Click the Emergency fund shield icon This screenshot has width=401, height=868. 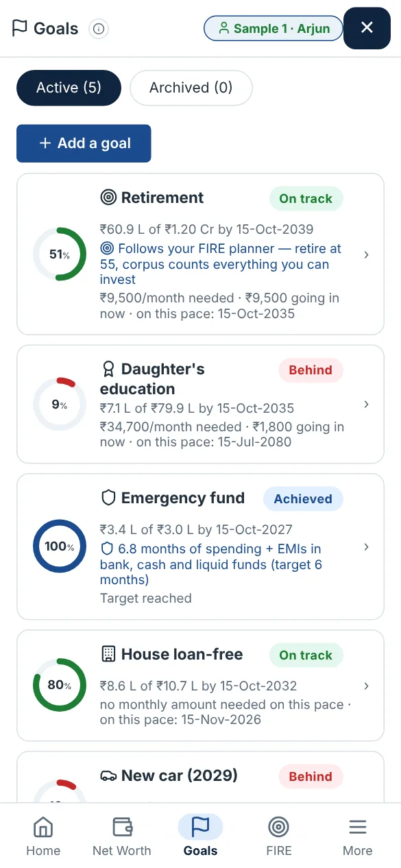[x=108, y=498]
